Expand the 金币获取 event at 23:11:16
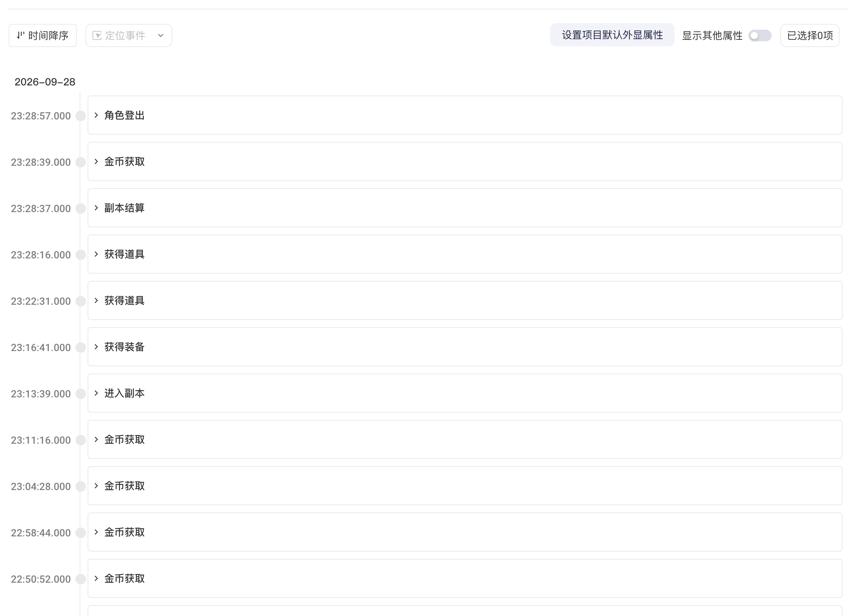Viewport: 857px width, 616px height. (x=96, y=439)
